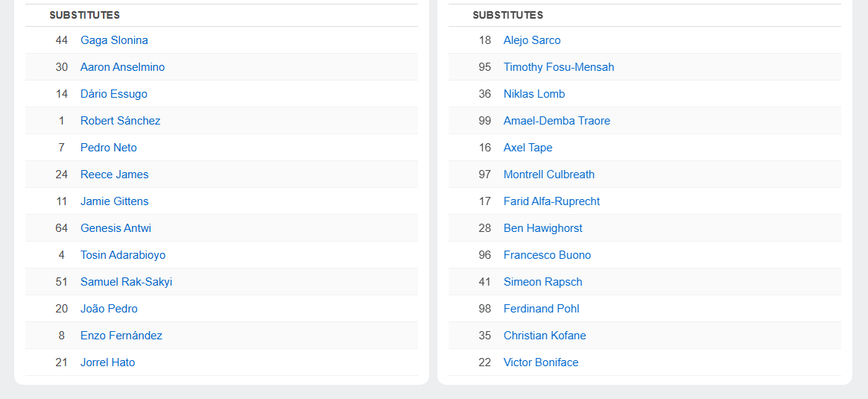Click the Aaron Anselmino link
This screenshot has height=399, width=868.
(122, 67)
